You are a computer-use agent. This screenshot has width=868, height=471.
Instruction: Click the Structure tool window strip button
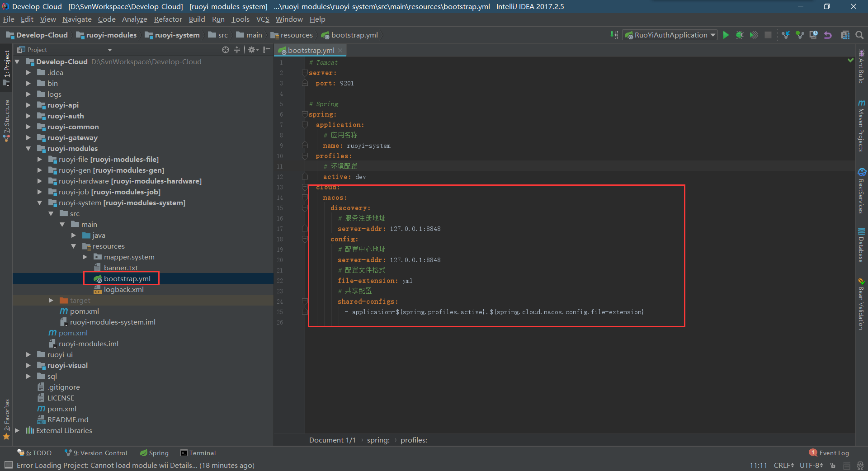pos(6,120)
